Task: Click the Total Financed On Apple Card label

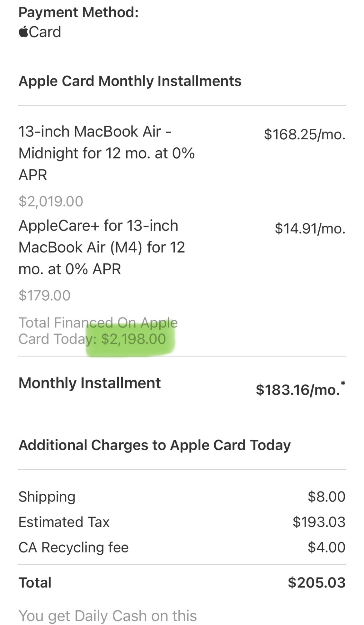Action: (98, 331)
